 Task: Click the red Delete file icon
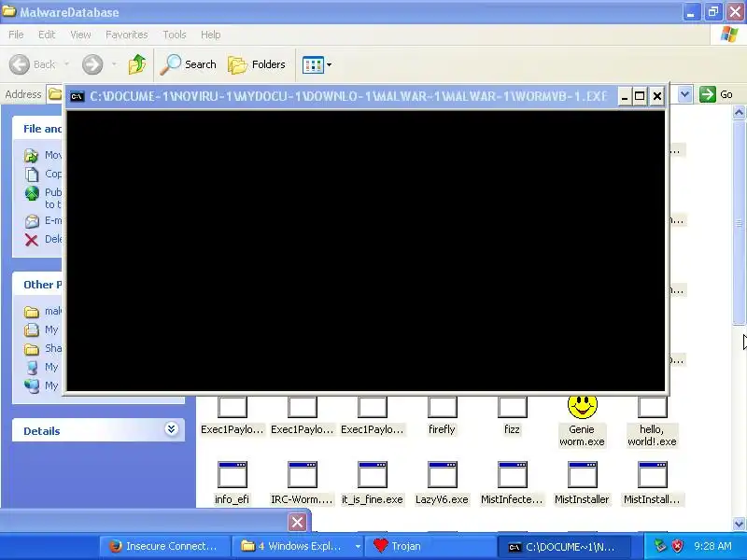pos(32,240)
